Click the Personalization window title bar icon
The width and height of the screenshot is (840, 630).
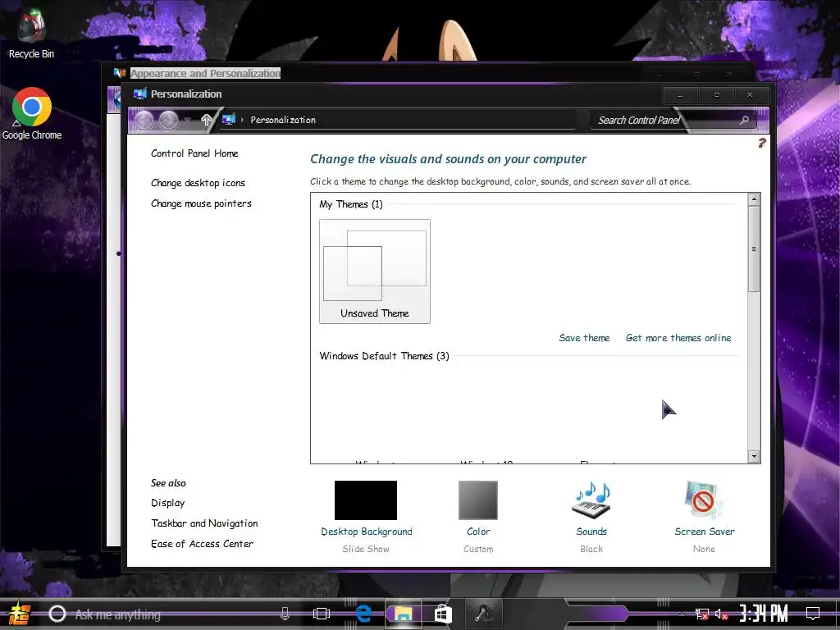click(x=139, y=94)
